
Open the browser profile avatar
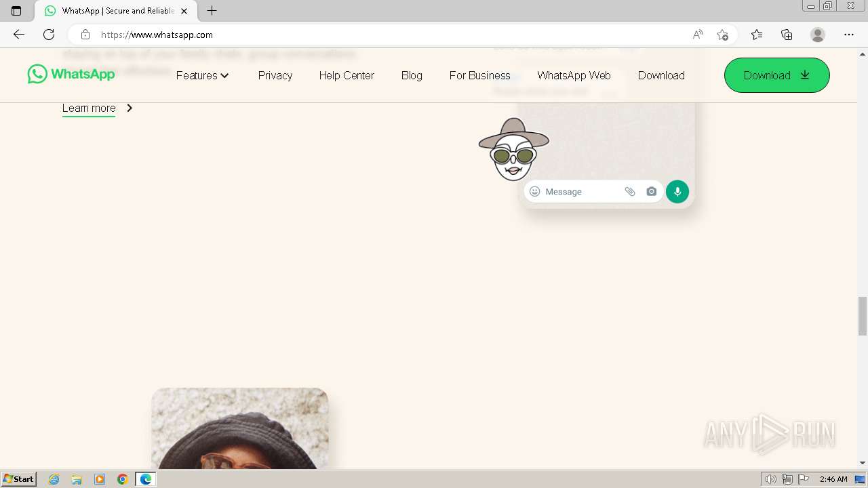(x=818, y=35)
